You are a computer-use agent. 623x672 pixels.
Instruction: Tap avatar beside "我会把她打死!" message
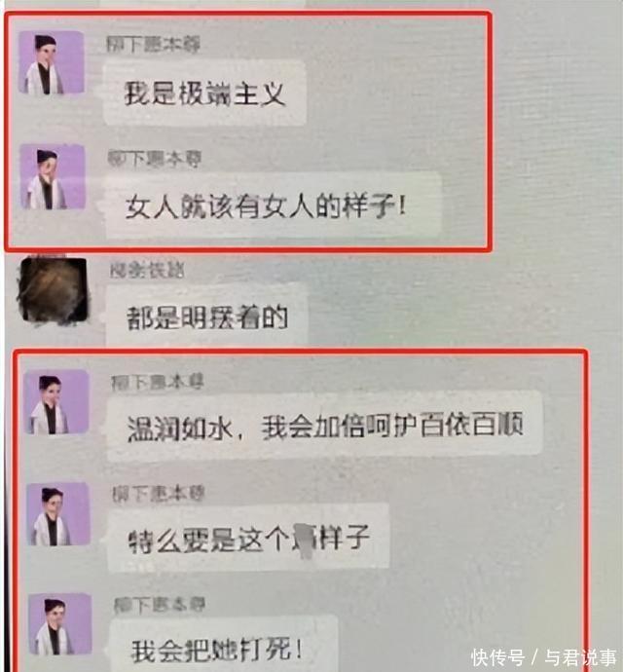60,624
